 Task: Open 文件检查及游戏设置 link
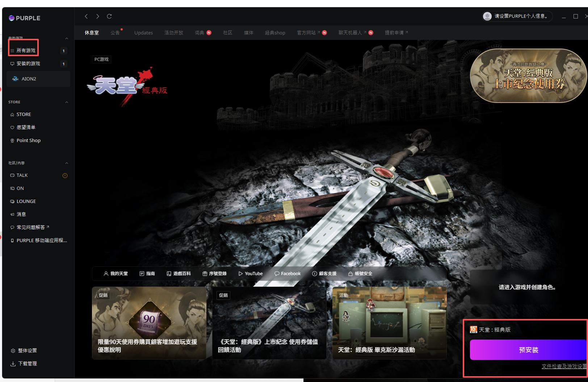(x=564, y=366)
